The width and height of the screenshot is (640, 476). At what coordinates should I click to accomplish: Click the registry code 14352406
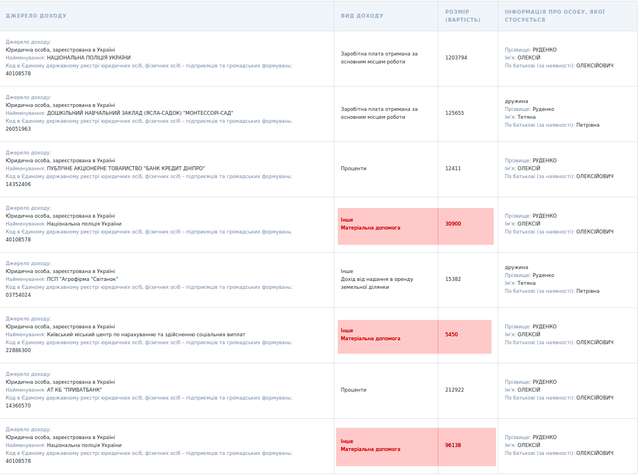pyautogui.click(x=18, y=184)
